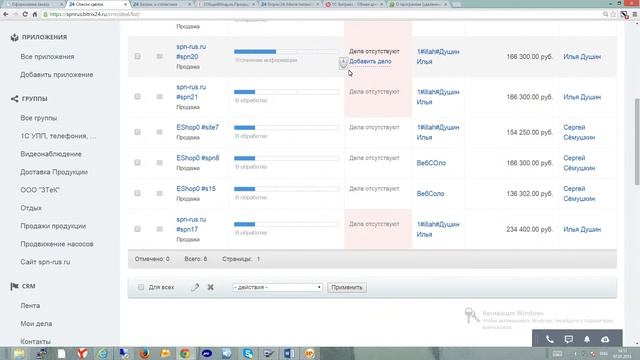Image resolution: width=640 pixels, height=360 pixels.
Task: Open the 'Продвижение насосов' group
Action: [57, 244]
